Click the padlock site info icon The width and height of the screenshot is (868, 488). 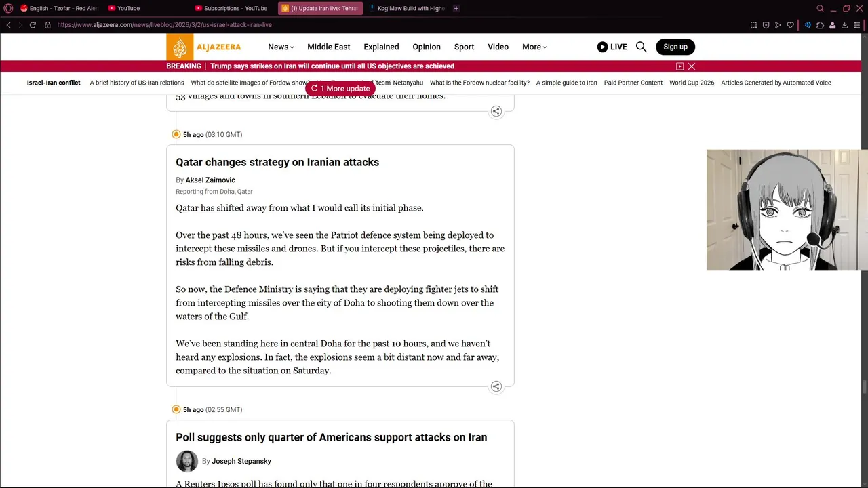pyautogui.click(x=47, y=25)
